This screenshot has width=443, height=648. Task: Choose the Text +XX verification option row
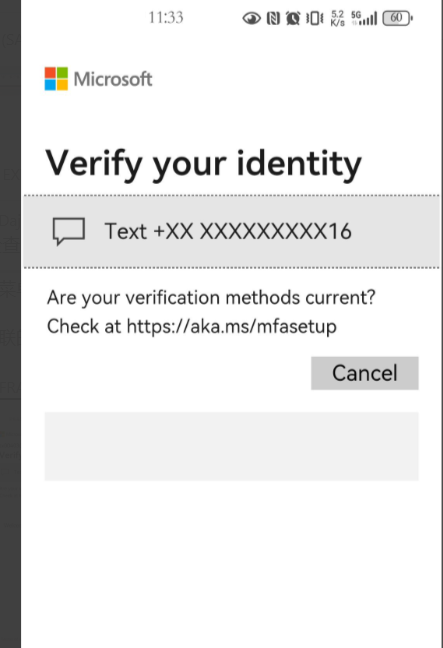[x=231, y=231]
